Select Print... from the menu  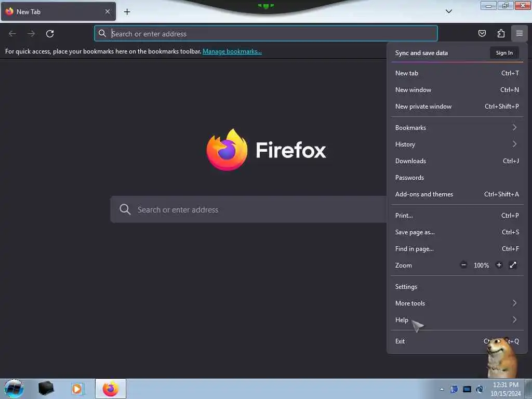pyautogui.click(x=457, y=216)
